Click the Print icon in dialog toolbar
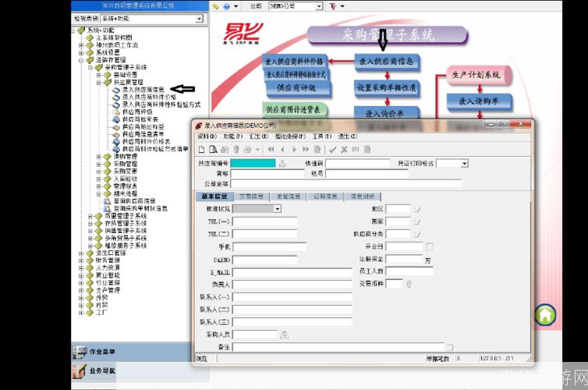The height and width of the screenshot is (390, 588). [247, 150]
